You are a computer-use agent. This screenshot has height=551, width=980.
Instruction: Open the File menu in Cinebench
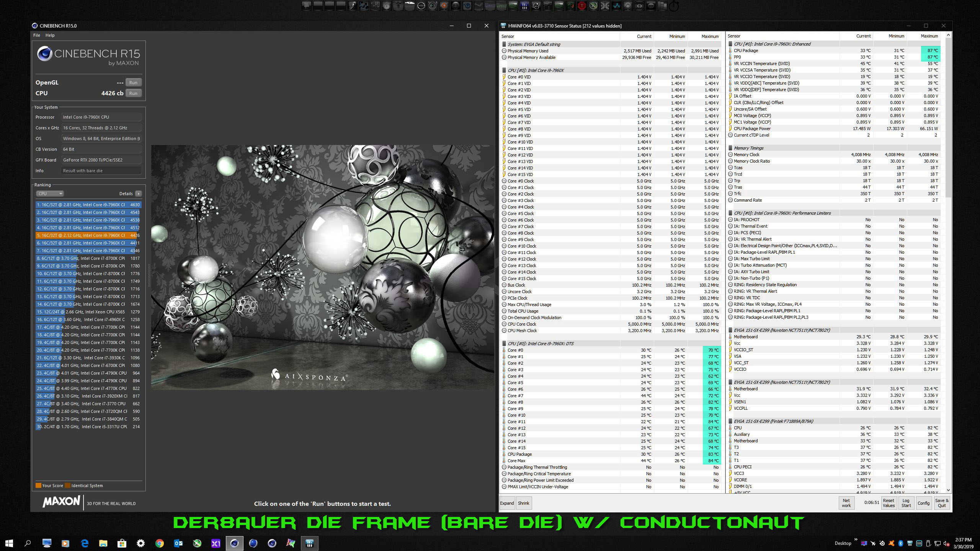tap(37, 35)
